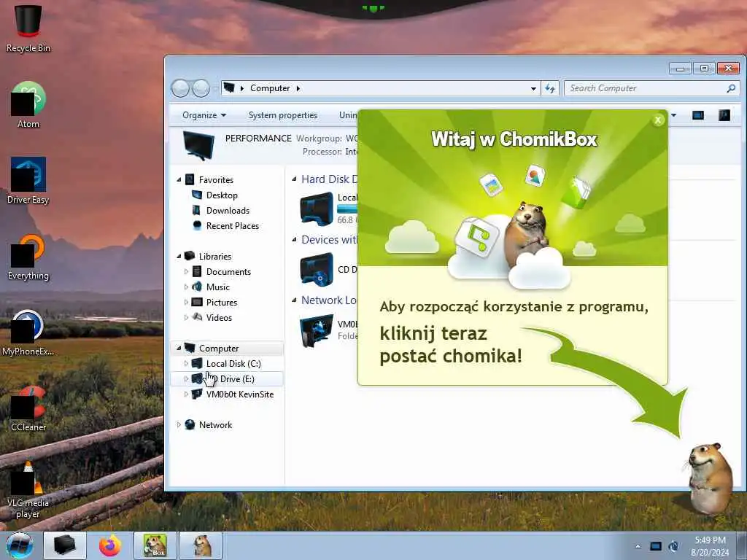Collapse the Hard Disk Drives section
Viewport: 747px width, 560px height.
pos(294,179)
